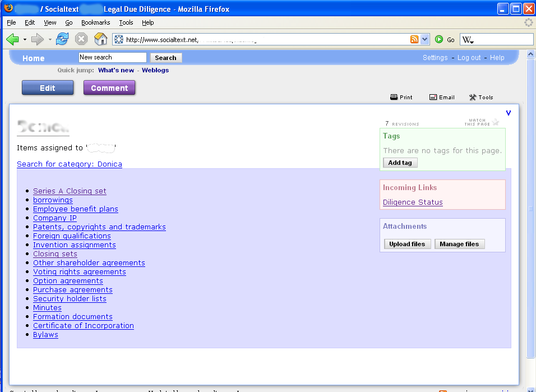This screenshot has height=392, width=536.
Task: Open the address bar history dropdown
Action: click(424, 39)
